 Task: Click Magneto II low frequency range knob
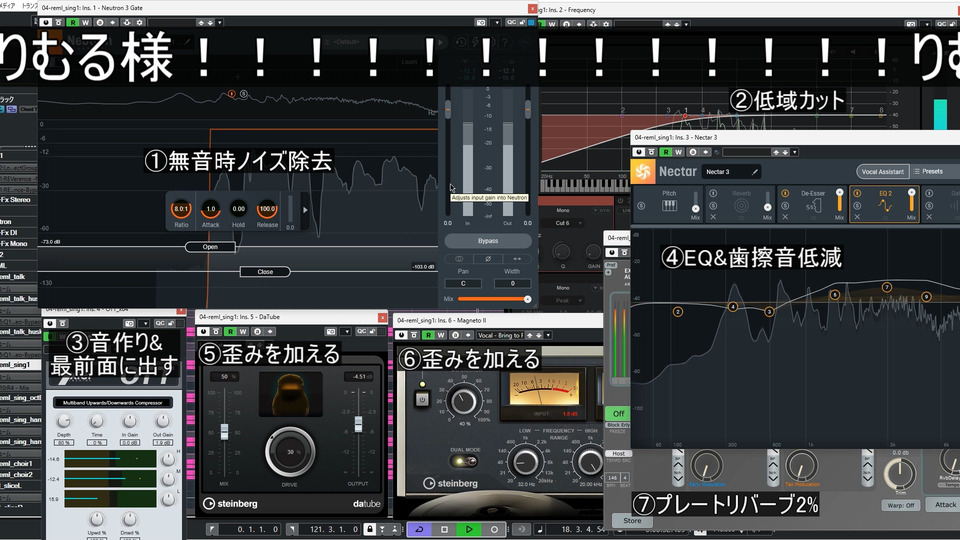point(525,462)
